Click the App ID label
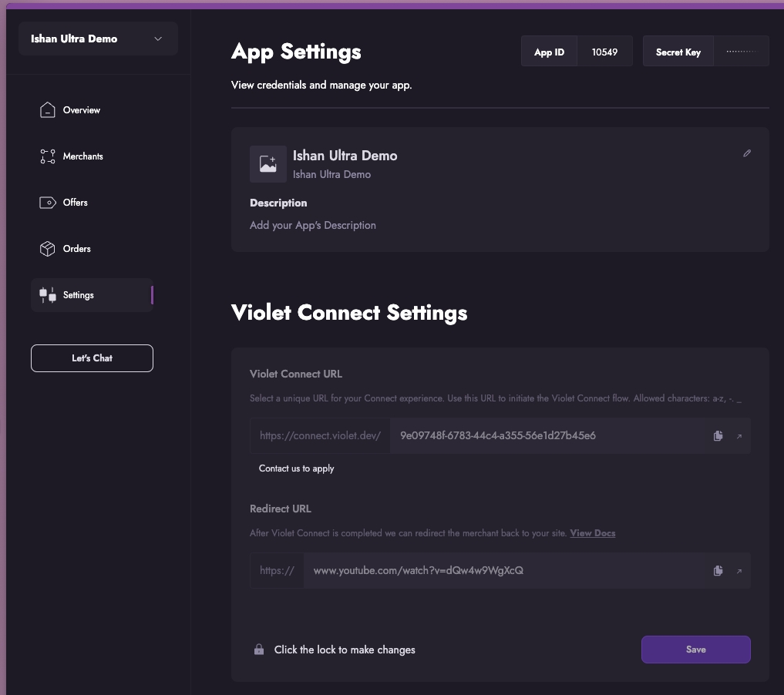784x695 pixels. [x=549, y=52]
